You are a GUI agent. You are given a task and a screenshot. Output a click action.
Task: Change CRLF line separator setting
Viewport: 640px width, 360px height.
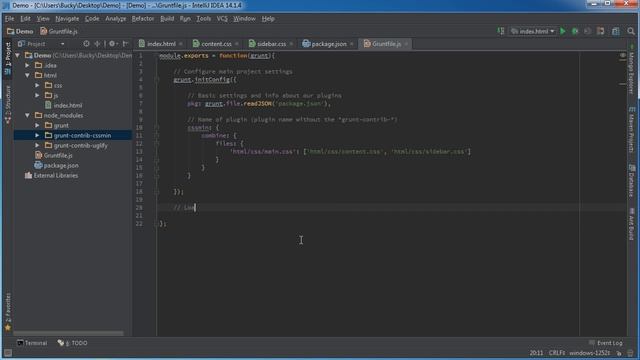coord(557,353)
